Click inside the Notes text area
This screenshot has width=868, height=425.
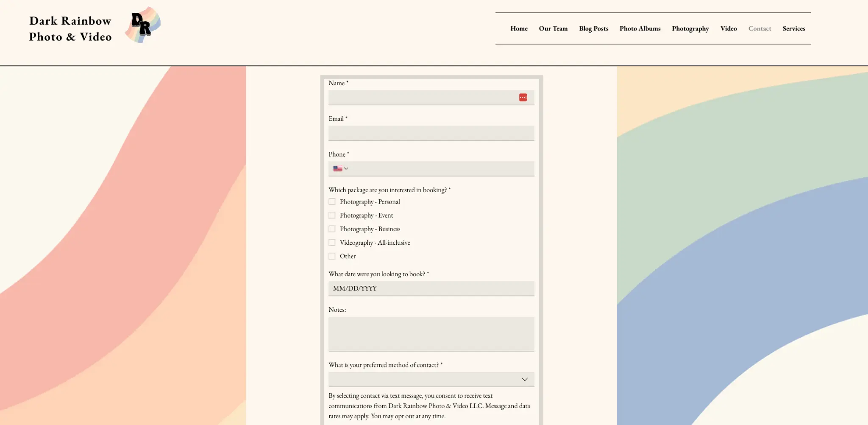pyautogui.click(x=431, y=334)
